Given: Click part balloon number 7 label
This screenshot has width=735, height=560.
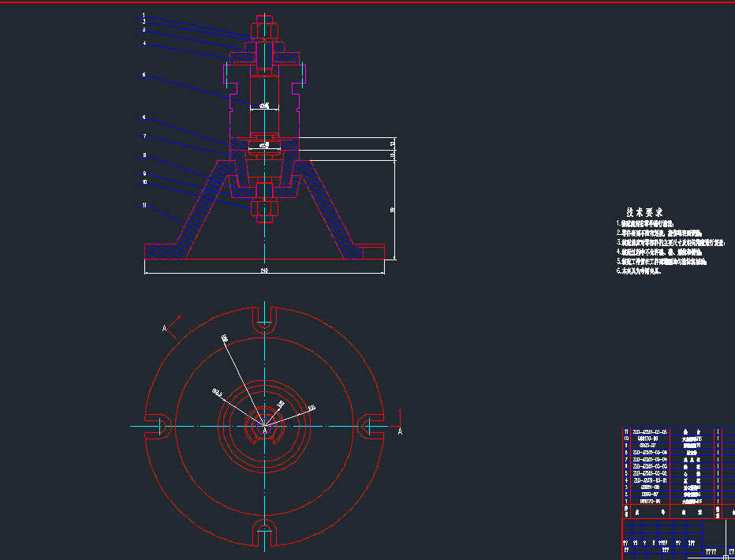Looking at the screenshot, I should click(x=144, y=136).
